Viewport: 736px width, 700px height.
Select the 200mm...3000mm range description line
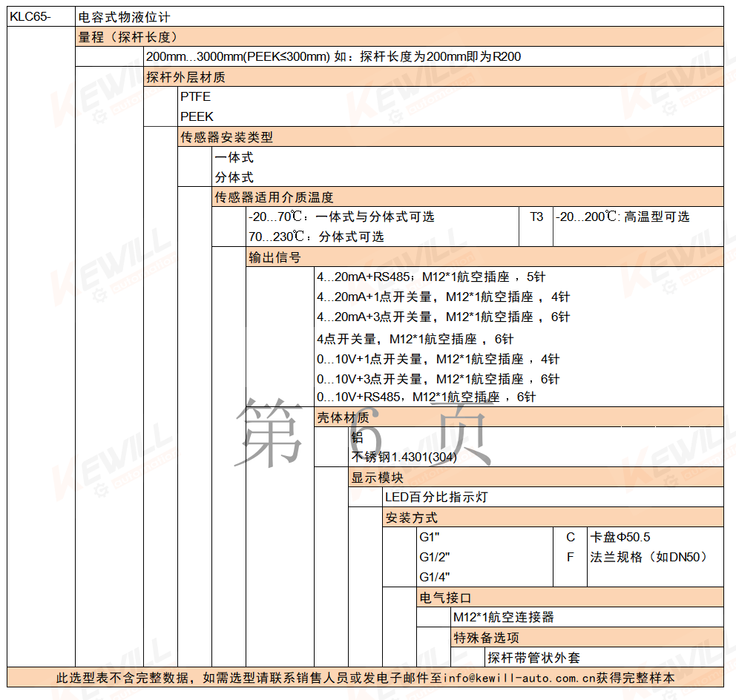point(333,57)
